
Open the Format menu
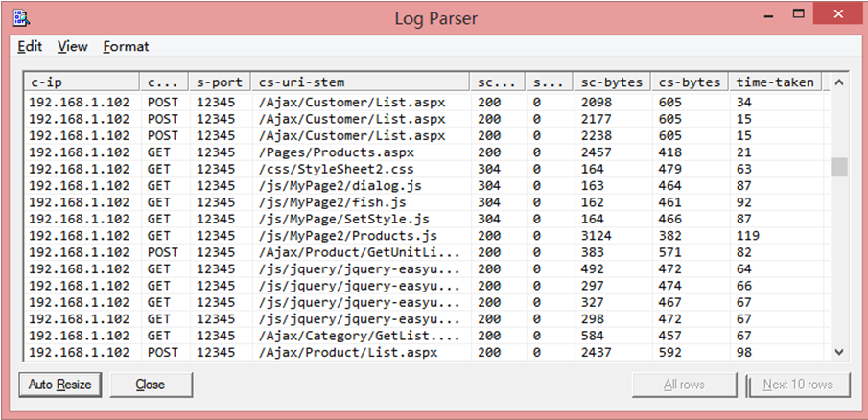(x=126, y=46)
